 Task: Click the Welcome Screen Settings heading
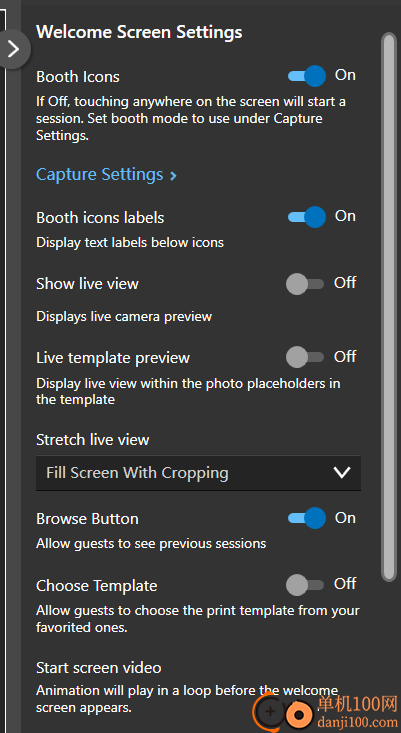click(139, 32)
